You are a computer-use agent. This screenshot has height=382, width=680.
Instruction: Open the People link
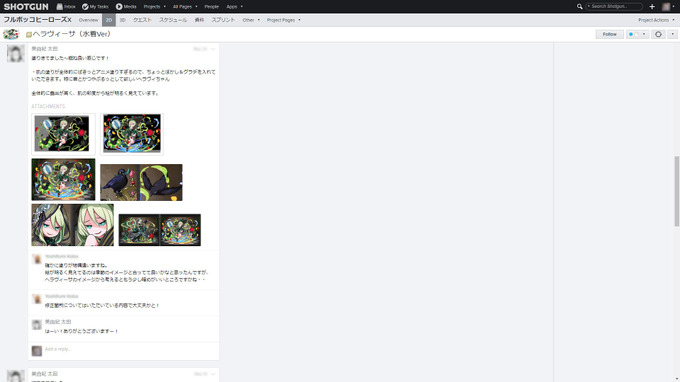pyautogui.click(x=212, y=7)
